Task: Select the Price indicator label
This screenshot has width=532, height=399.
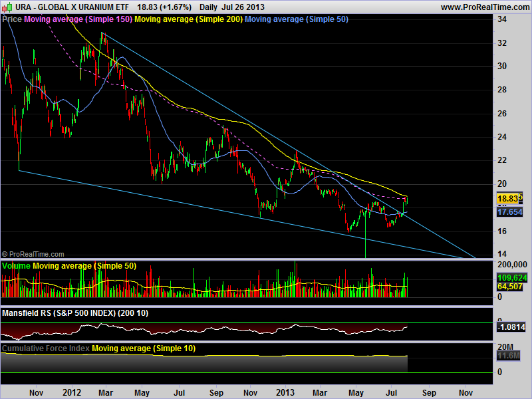Action: coord(12,19)
